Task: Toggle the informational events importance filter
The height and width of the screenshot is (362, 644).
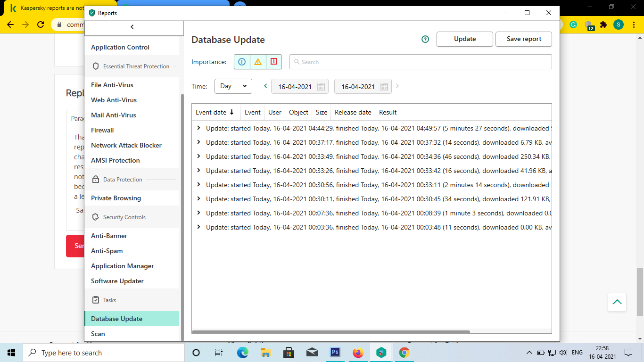Action: [242, 62]
